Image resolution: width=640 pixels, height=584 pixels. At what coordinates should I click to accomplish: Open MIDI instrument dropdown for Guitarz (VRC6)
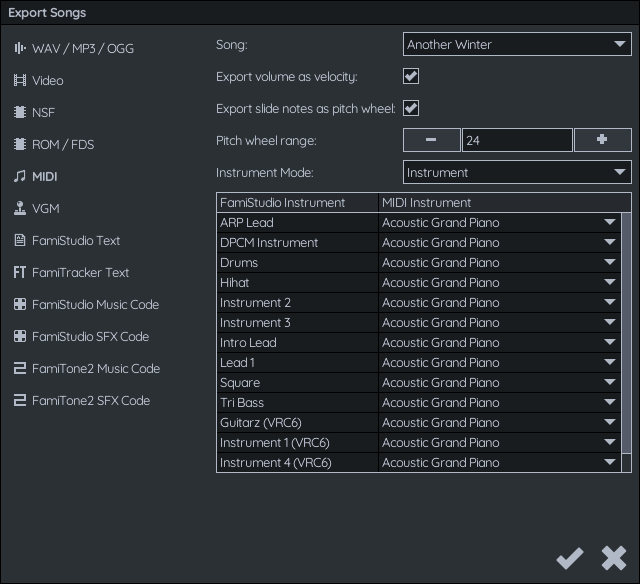click(499, 422)
